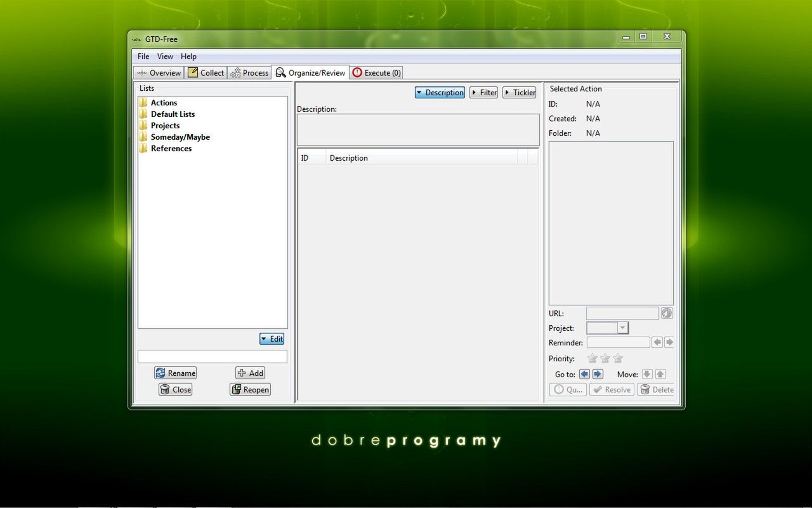The image size is (812, 508).
Task: Click the Projects folder icon
Action: 143,126
